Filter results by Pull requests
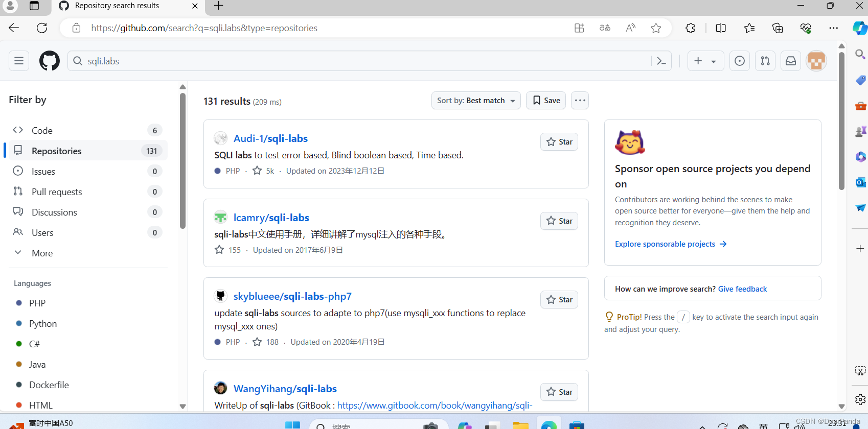This screenshot has width=868, height=429. pyautogui.click(x=88, y=192)
